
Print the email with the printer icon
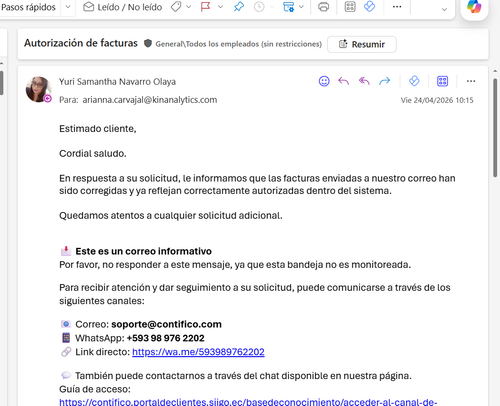(323, 7)
